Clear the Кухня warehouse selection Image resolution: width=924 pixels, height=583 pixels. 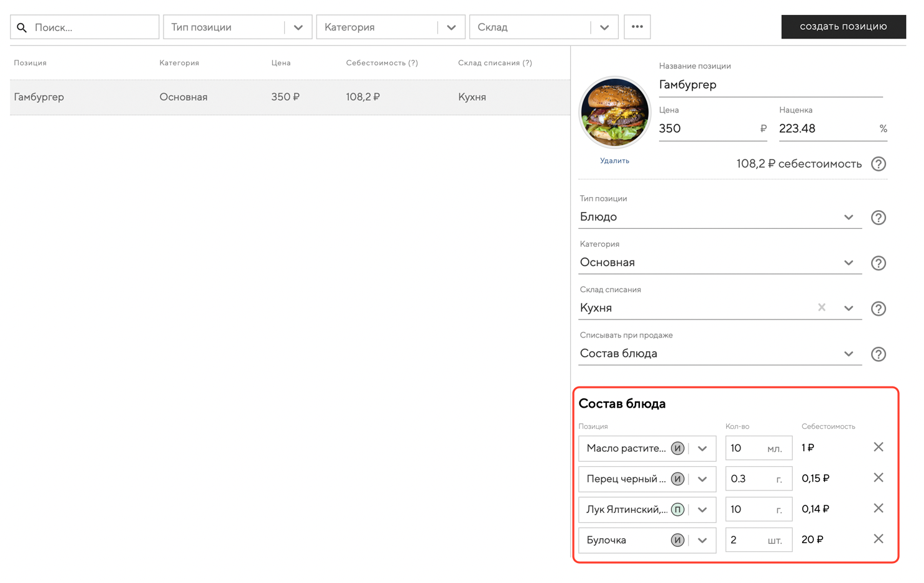click(821, 308)
